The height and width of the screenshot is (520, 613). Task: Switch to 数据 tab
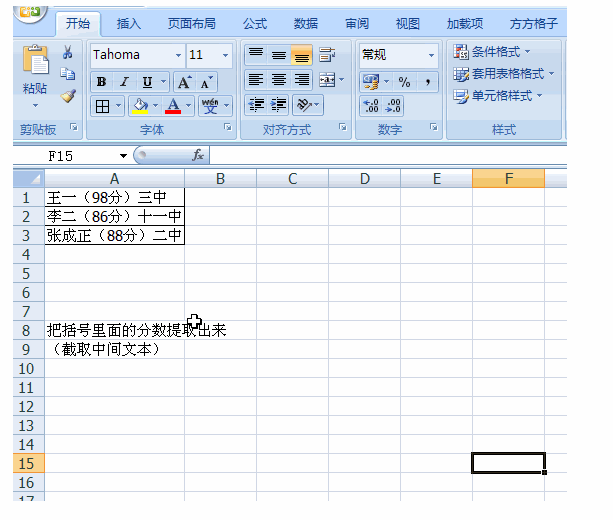click(306, 24)
